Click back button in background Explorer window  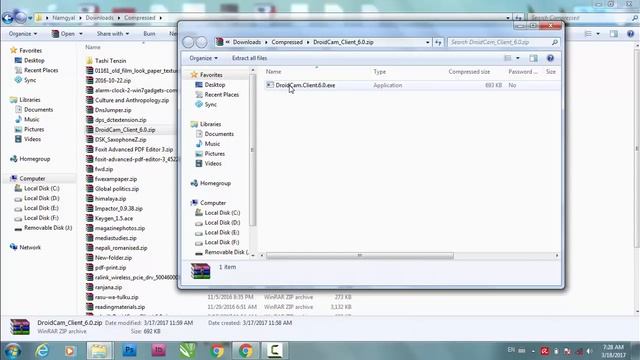[8, 18]
